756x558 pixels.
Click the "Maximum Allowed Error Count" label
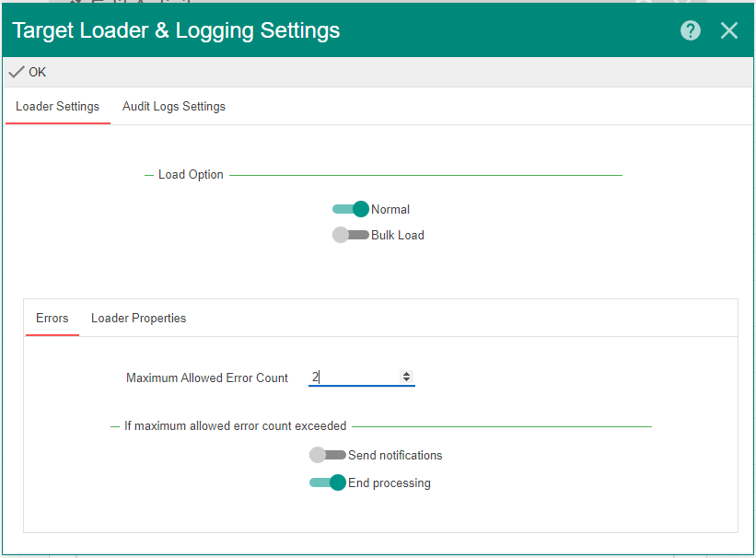pyautogui.click(x=207, y=378)
